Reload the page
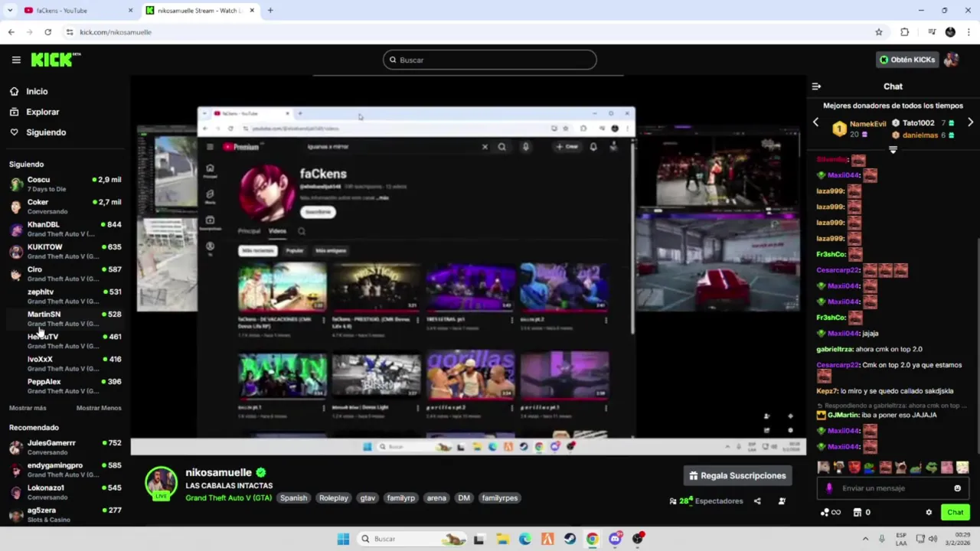980x551 pixels. (x=47, y=32)
